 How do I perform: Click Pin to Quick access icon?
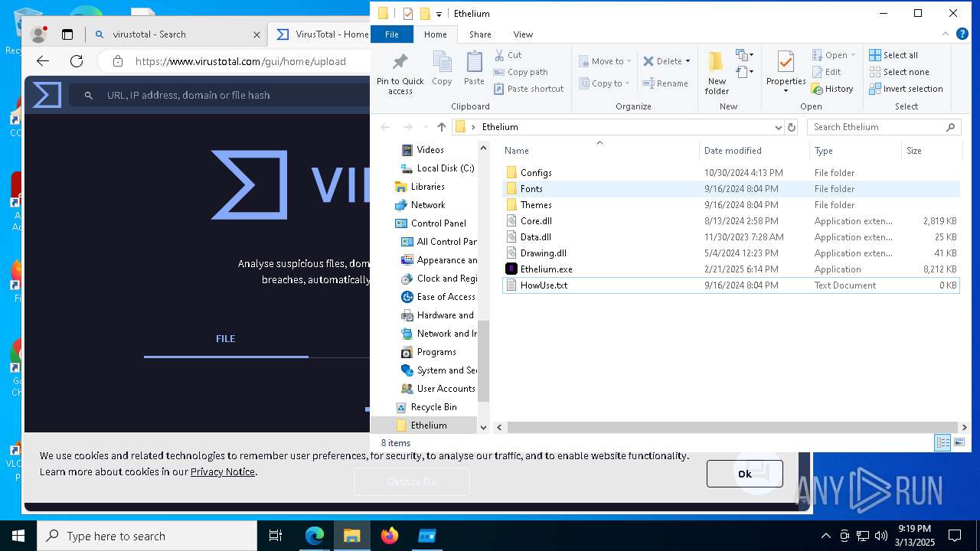[x=400, y=74]
